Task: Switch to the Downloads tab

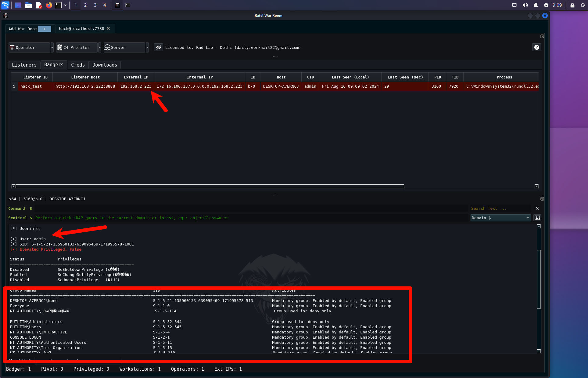Action: [x=105, y=65]
